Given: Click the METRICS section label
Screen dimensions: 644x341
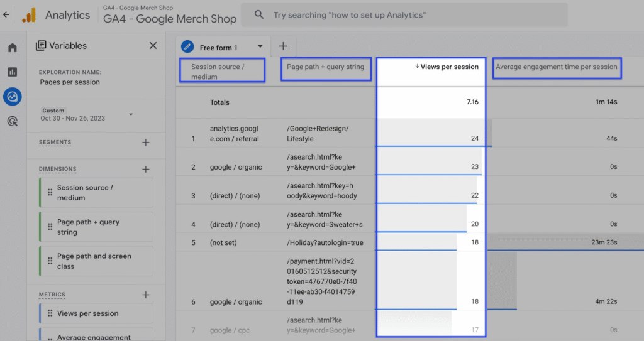Looking at the screenshot, I should [52, 295].
